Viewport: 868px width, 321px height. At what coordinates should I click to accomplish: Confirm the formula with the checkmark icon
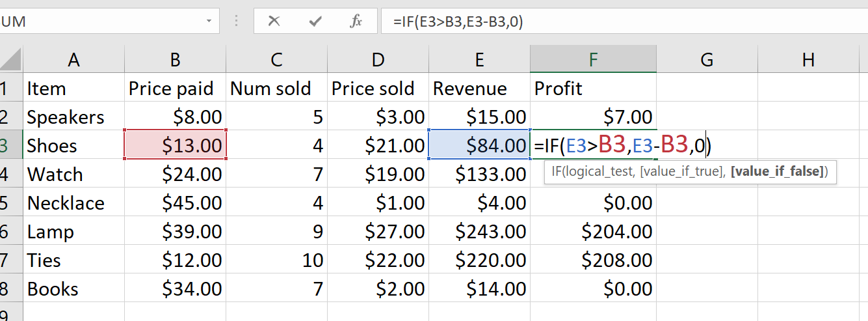click(315, 21)
